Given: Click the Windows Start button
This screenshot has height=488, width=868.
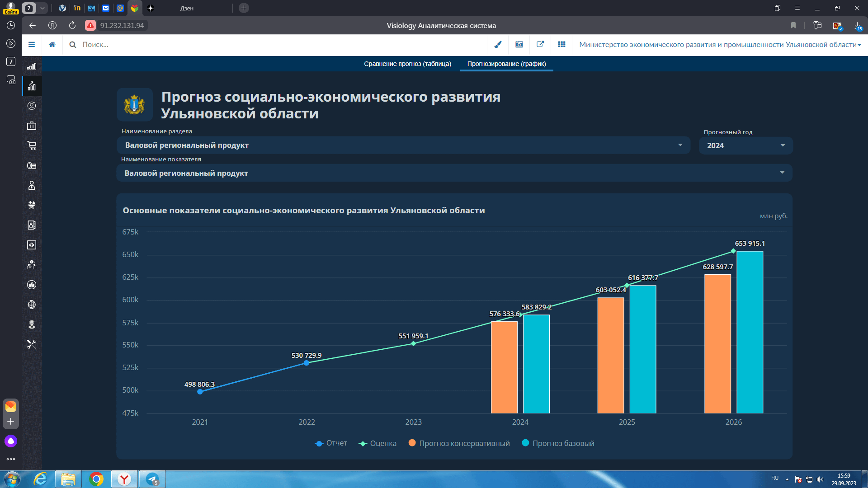Looking at the screenshot, I should pos(12,479).
